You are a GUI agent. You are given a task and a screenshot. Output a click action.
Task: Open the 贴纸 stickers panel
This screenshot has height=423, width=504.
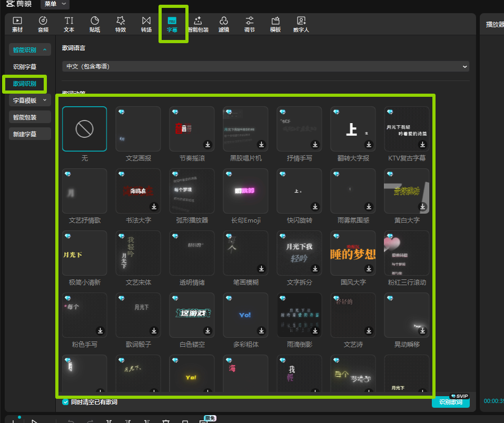point(95,24)
